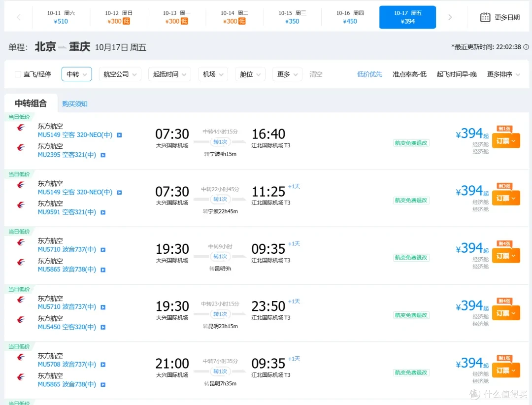Open flight MU5149 空客 320-NEO link in first itinerary
Image resolution: width=532 pixels, height=405 pixels.
[75, 135]
